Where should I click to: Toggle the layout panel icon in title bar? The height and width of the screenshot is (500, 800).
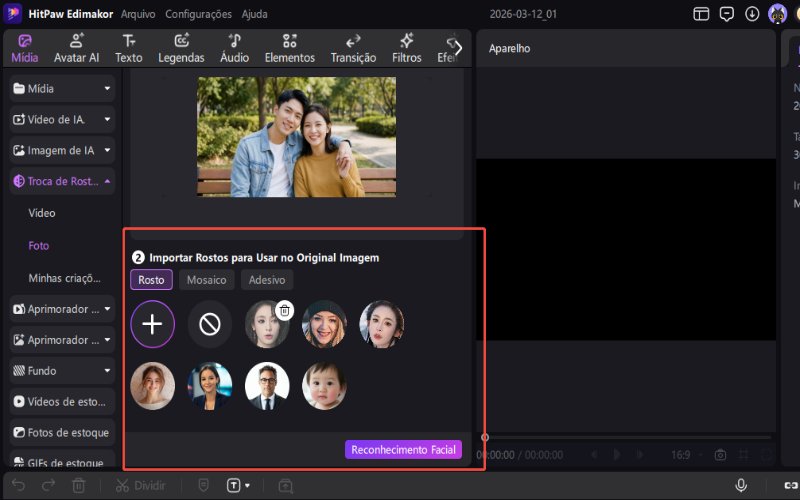701,14
